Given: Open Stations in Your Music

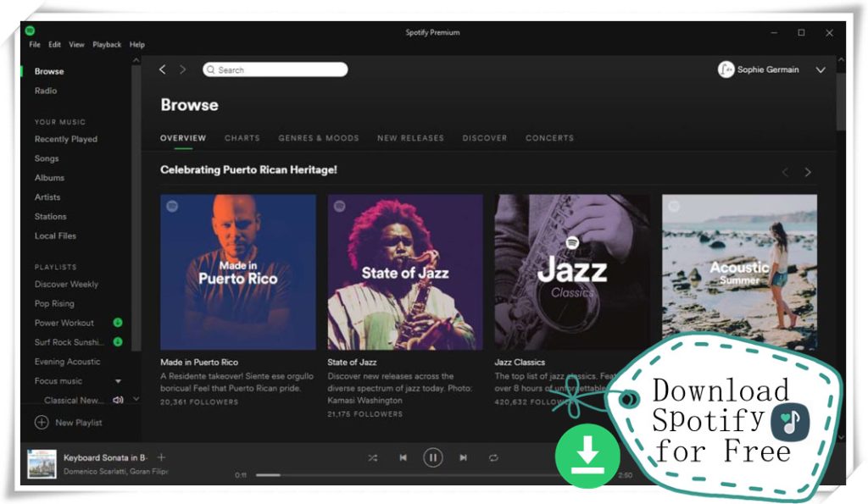Looking at the screenshot, I should tap(50, 217).
